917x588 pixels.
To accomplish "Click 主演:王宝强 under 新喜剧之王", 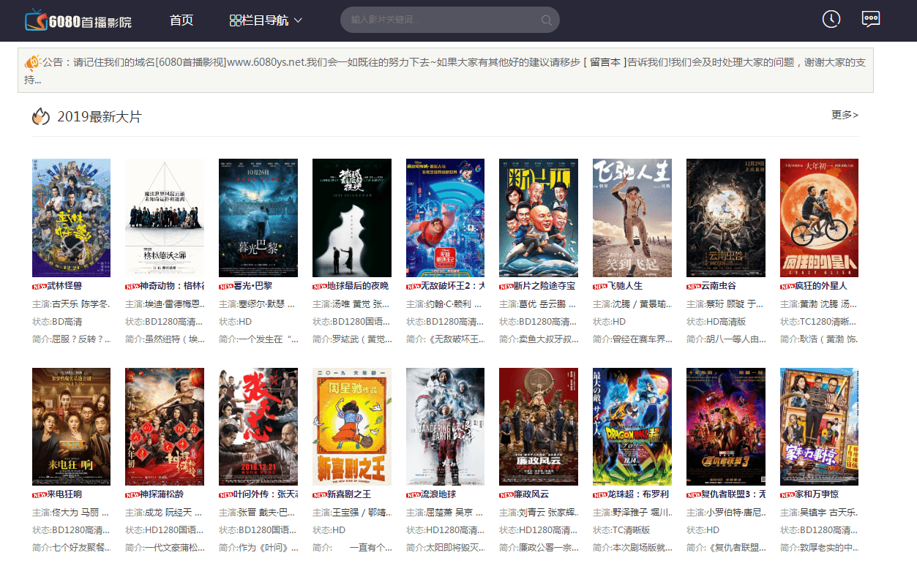I will click(351, 512).
